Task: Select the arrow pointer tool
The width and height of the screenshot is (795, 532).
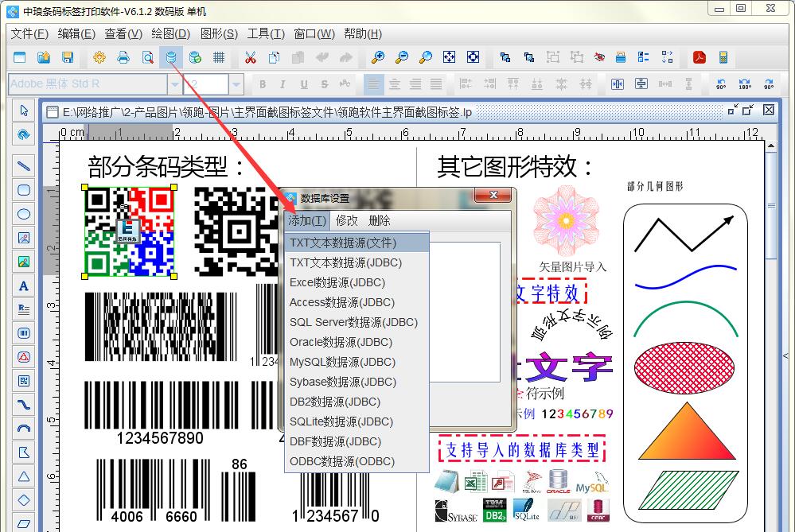Action: [x=24, y=111]
